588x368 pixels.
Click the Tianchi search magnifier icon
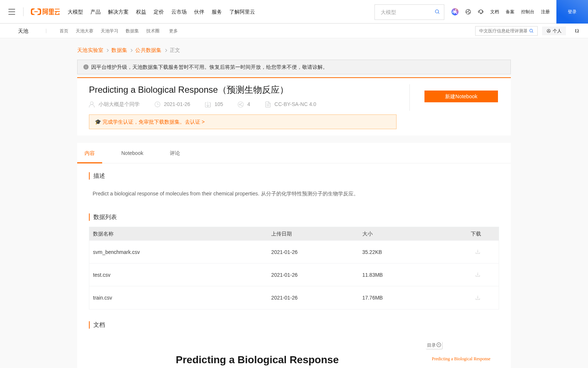click(531, 31)
